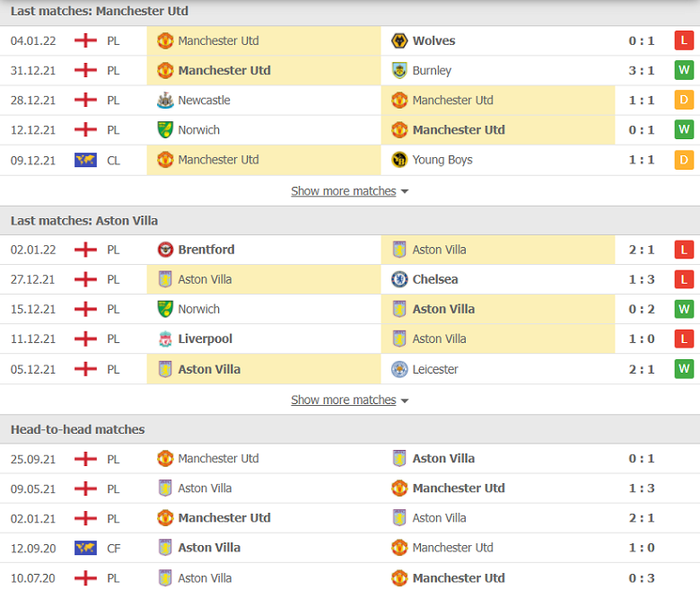
Task: Click the Burnley club crest icon
Action: click(x=399, y=71)
